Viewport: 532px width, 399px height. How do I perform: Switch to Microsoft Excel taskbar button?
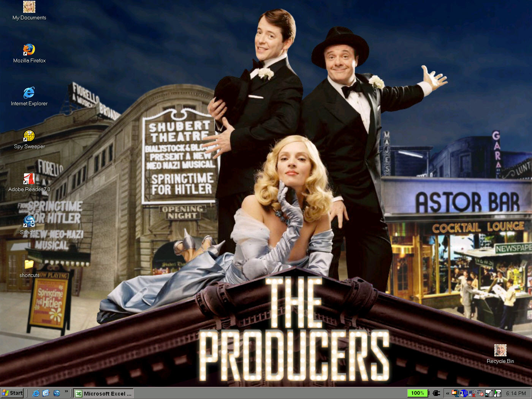[104, 393]
